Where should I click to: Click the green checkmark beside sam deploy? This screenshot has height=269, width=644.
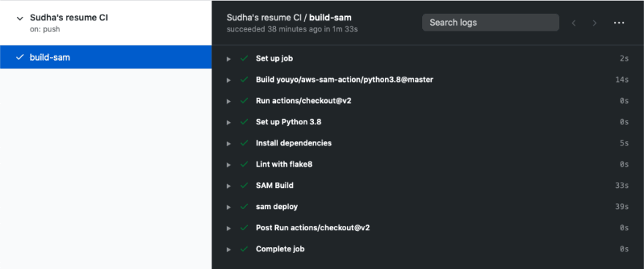(244, 206)
